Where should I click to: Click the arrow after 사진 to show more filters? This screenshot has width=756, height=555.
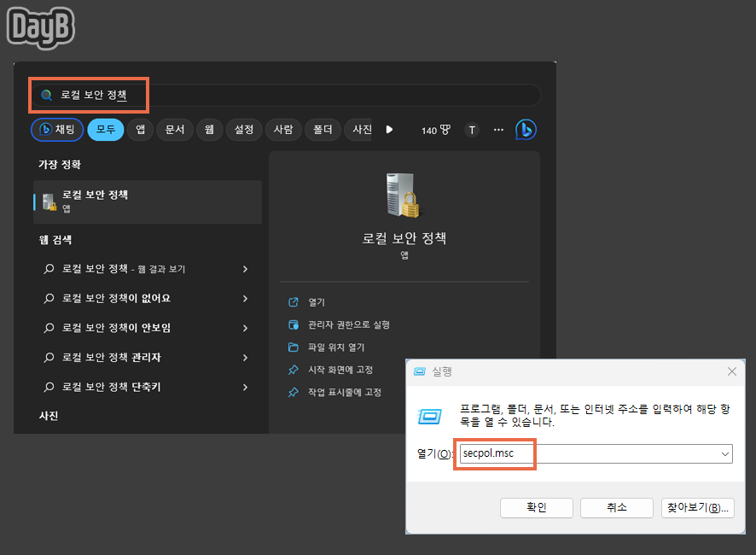[390, 130]
